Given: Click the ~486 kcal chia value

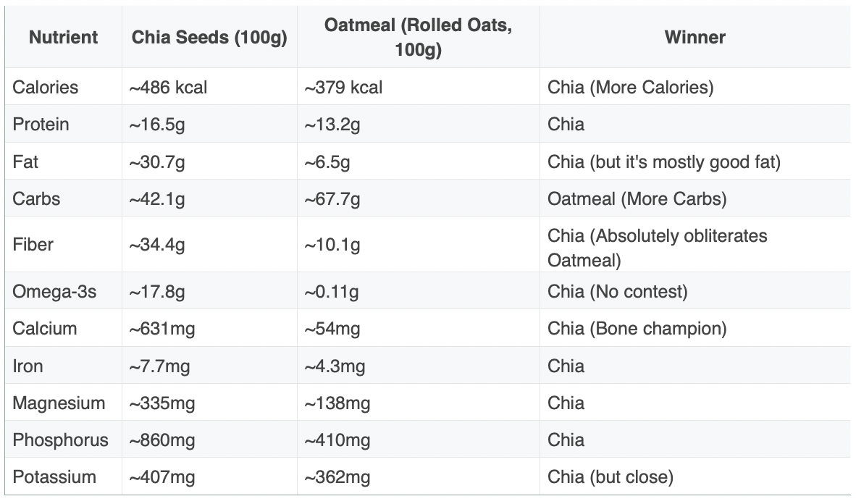Looking at the screenshot, I should click(x=168, y=88).
